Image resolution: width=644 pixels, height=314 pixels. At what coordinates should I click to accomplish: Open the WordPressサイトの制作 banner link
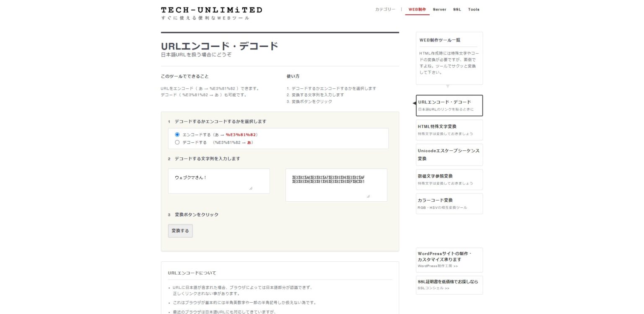449,260
